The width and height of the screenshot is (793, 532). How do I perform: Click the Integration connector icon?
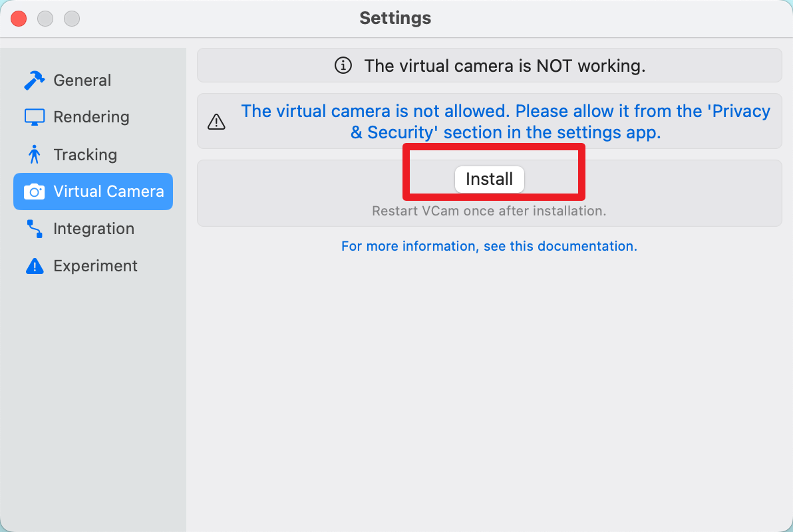point(34,229)
